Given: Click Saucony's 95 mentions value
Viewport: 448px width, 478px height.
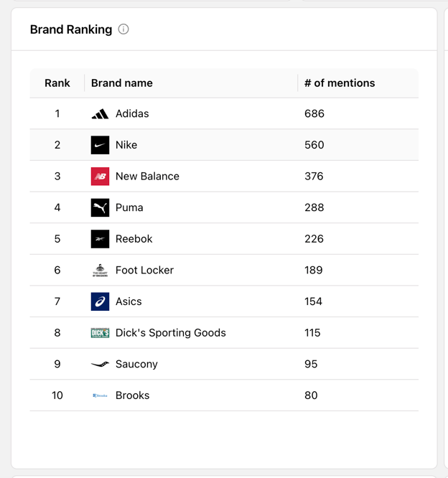Looking at the screenshot, I should pyautogui.click(x=311, y=364).
